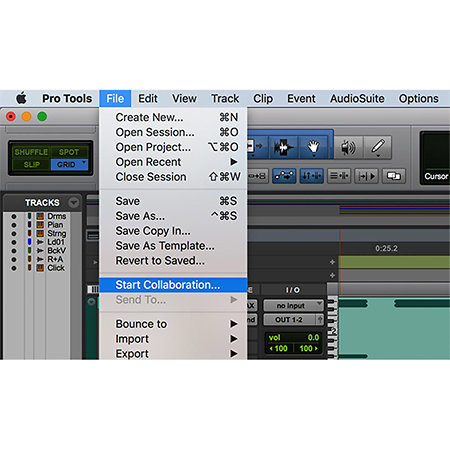This screenshot has height=450, width=450.
Task: Select the Scrubber speaker tool
Action: pyautogui.click(x=348, y=147)
